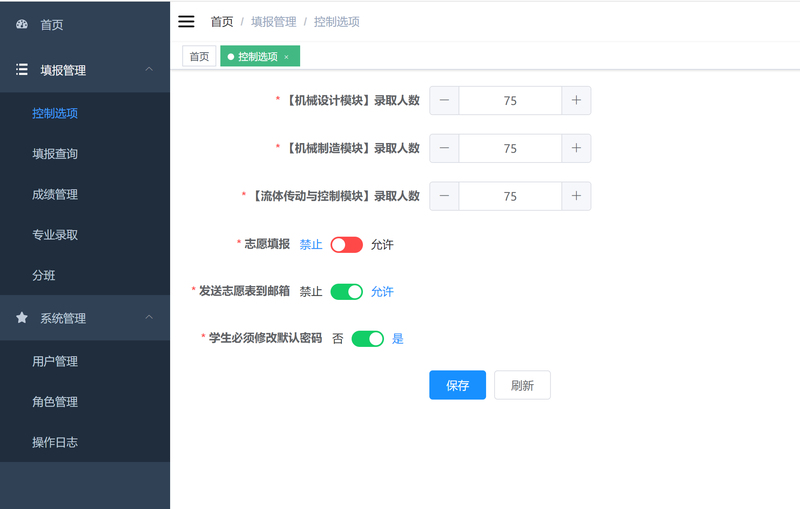Toggle the 志愿填报 switch
The width and height of the screenshot is (800, 509).
coord(346,245)
